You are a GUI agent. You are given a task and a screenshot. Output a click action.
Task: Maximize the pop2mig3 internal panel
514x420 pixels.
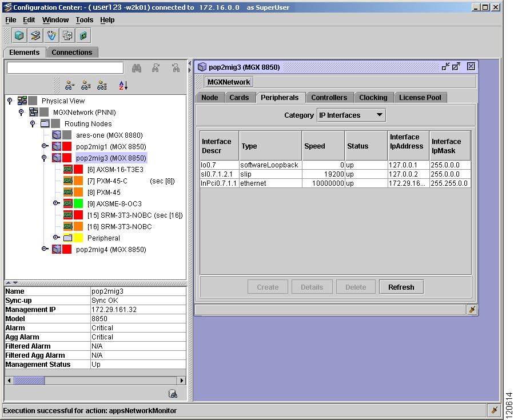pos(456,67)
